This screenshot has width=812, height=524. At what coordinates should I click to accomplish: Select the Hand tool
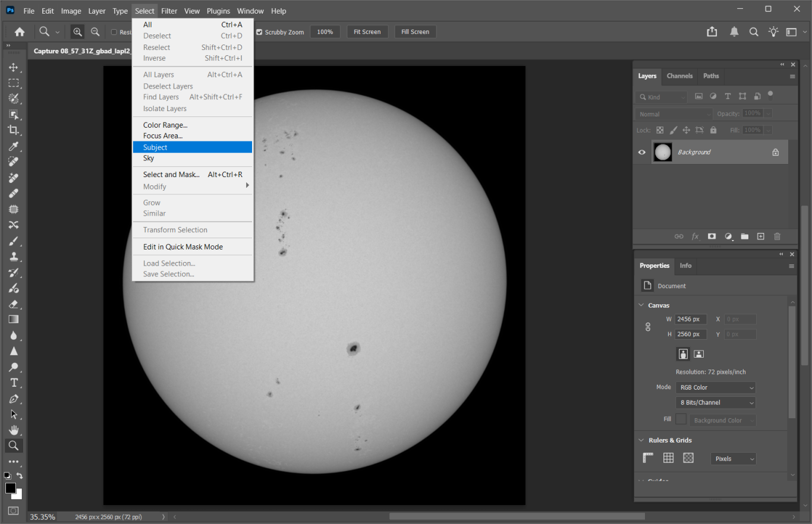click(14, 430)
